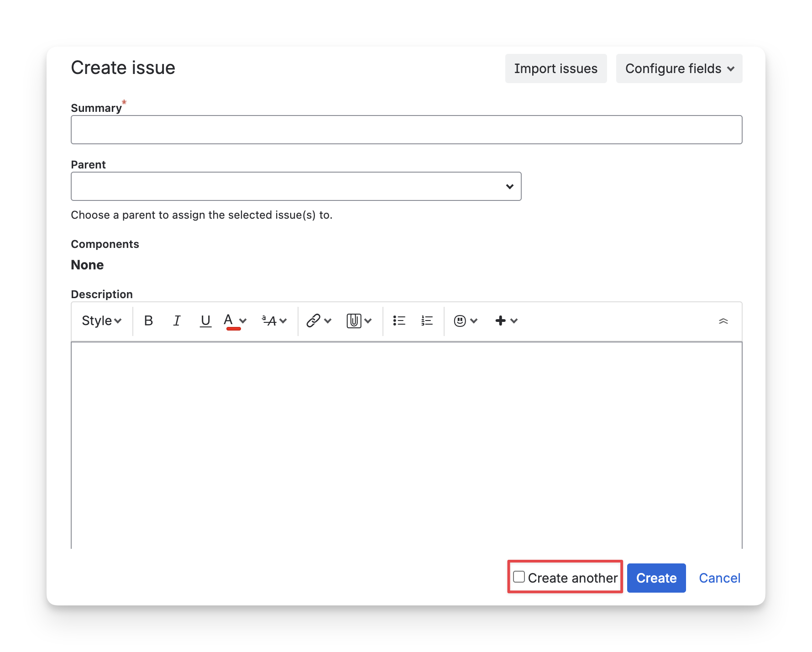This screenshot has width=812, height=652.
Task: Open the more formatting options dropdown
Action: pyautogui.click(x=274, y=321)
